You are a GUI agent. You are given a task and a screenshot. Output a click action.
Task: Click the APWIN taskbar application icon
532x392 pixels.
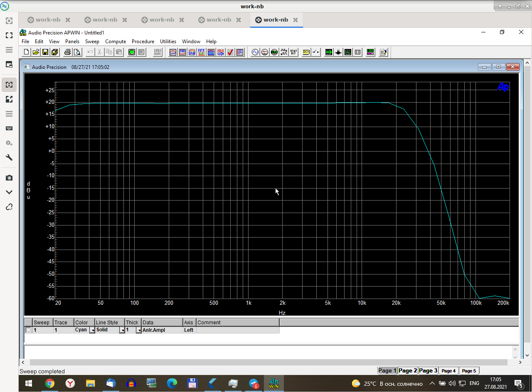point(274,383)
